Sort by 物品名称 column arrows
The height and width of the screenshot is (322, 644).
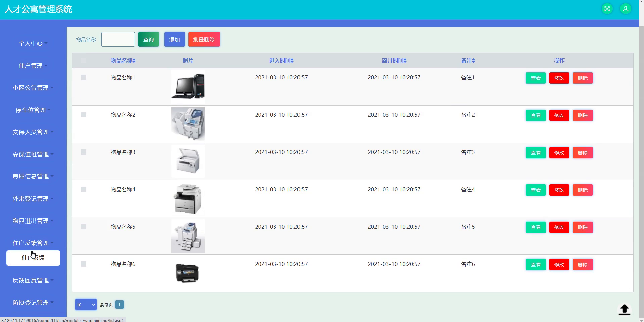point(134,61)
